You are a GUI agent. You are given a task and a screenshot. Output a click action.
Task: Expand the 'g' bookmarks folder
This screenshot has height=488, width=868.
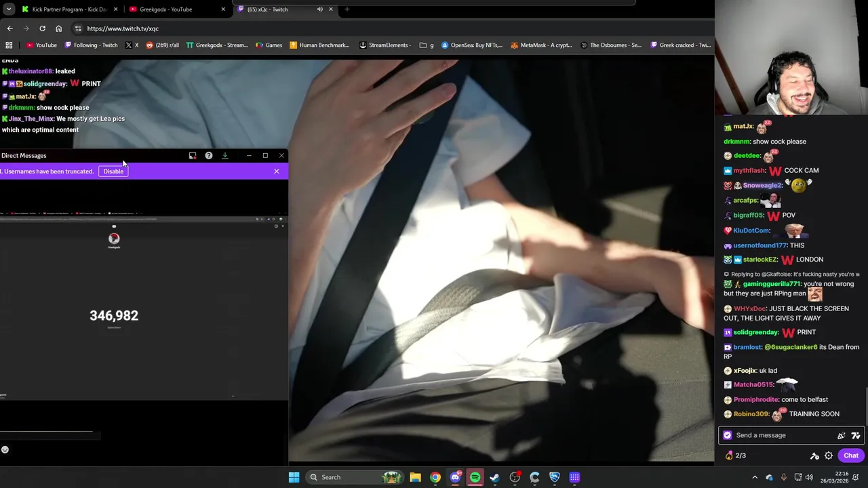point(427,45)
